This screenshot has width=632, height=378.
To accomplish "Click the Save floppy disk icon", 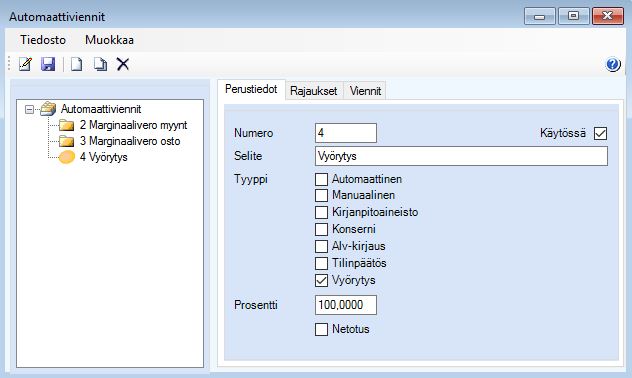I will coord(48,64).
